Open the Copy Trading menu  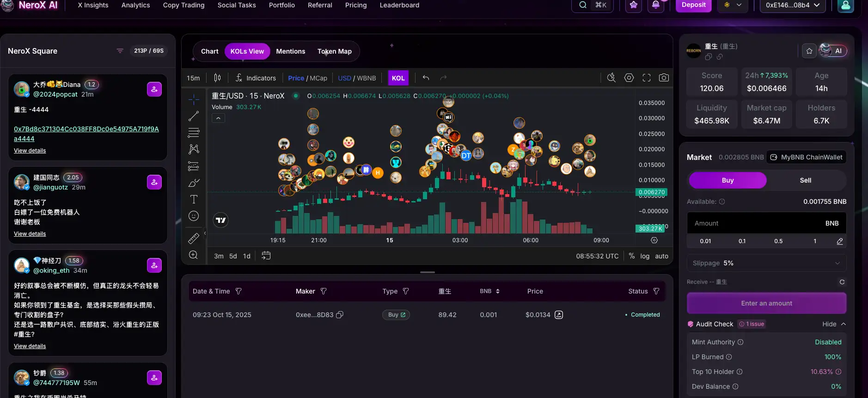click(x=183, y=5)
